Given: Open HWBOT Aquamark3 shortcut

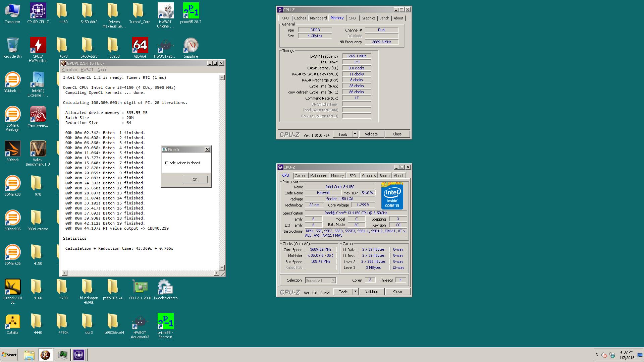Looking at the screenshot, I should point(140,326).
